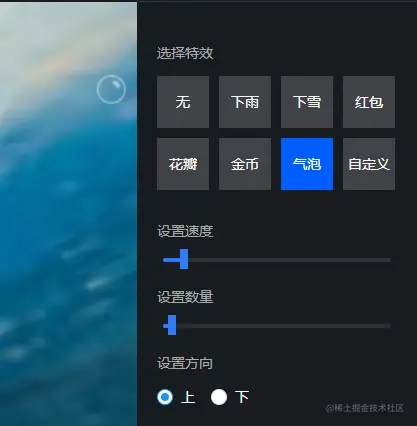Click the 下 label text
Screen dimensions: 417x426
[242, 397]
